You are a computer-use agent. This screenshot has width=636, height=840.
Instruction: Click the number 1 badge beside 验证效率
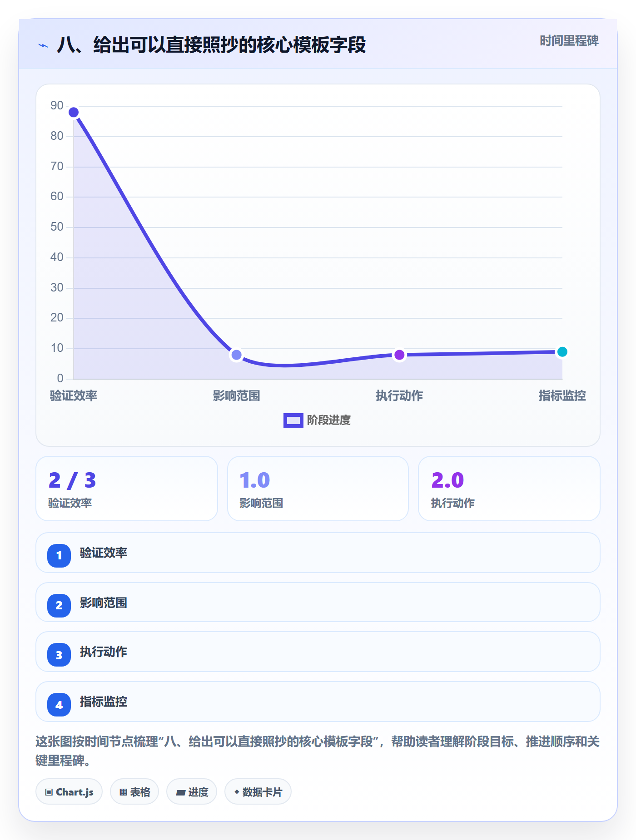(x=59, y=555)
